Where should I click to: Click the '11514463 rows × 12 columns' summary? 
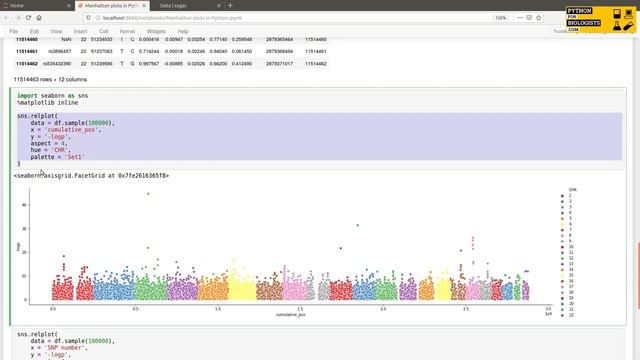click(50, 80)
